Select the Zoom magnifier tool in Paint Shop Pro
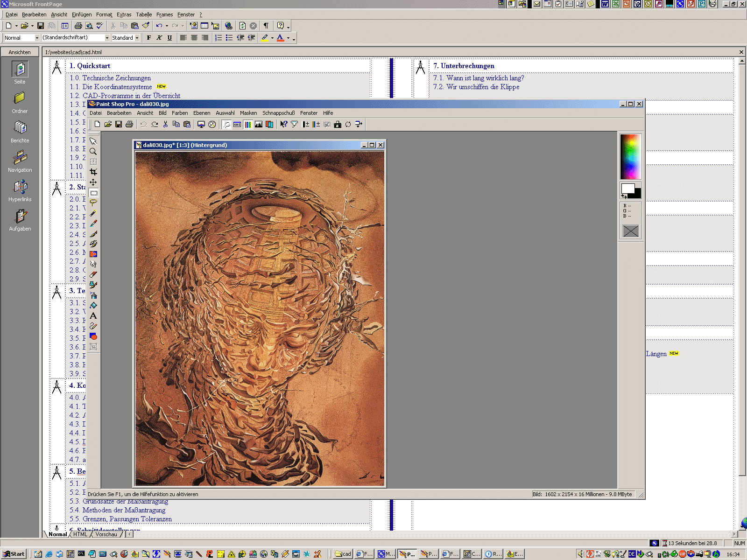 point(93,151)
